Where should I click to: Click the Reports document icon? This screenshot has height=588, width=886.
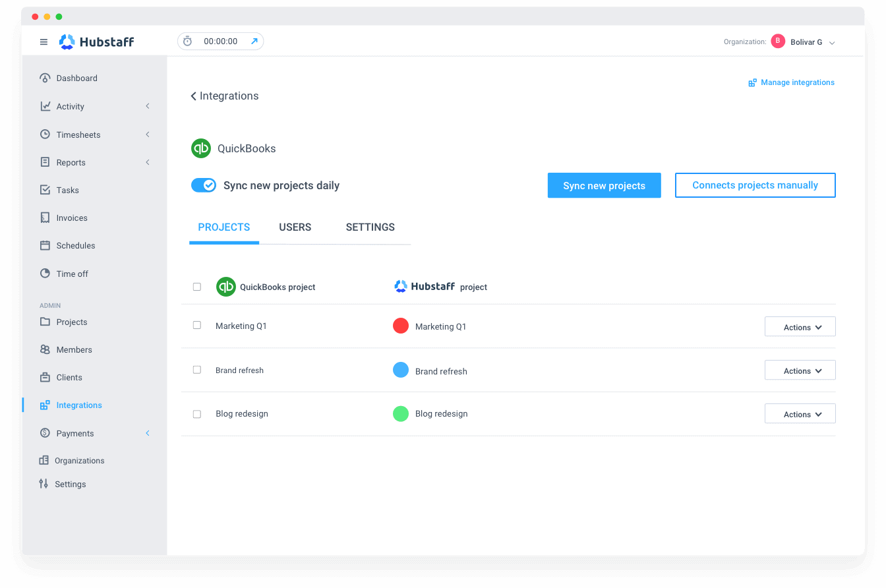tap(45, 162)
